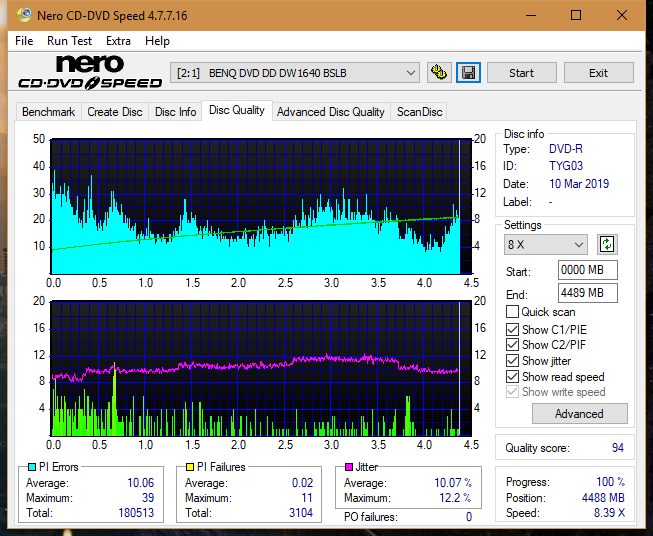Click the Exit button

coord(598,73)
